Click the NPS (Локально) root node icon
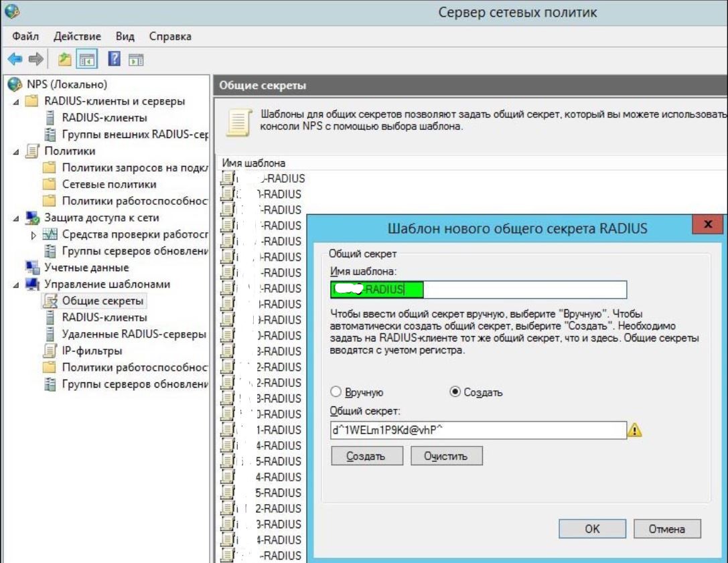Screen dimensions: 728x563 13,85
